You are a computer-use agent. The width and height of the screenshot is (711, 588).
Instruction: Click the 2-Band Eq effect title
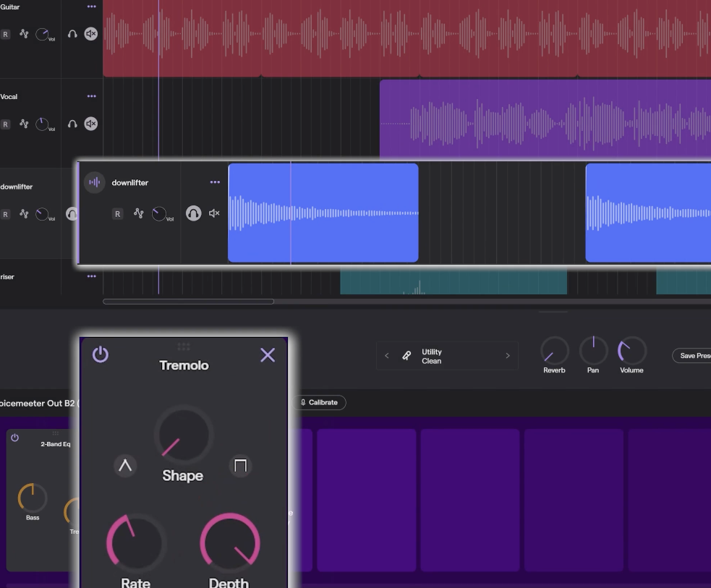point(55,444)
